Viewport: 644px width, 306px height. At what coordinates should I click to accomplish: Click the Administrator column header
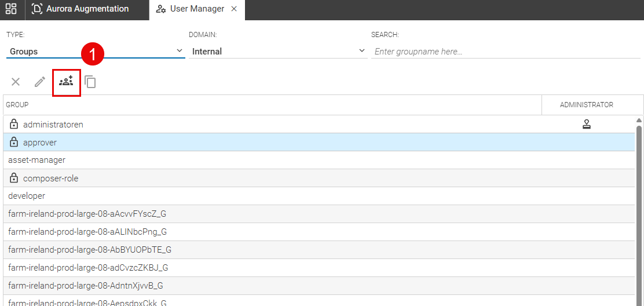tap(586, 105)
